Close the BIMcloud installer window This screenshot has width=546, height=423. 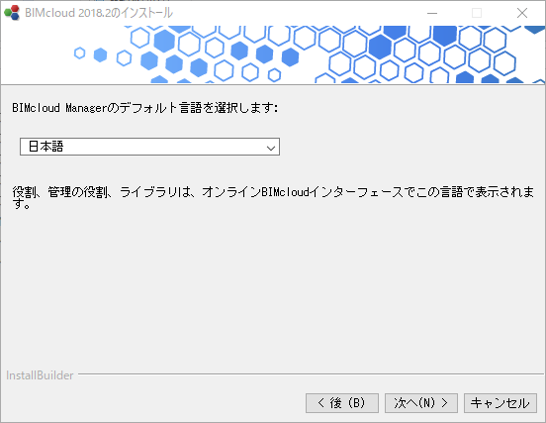point(522,13)
